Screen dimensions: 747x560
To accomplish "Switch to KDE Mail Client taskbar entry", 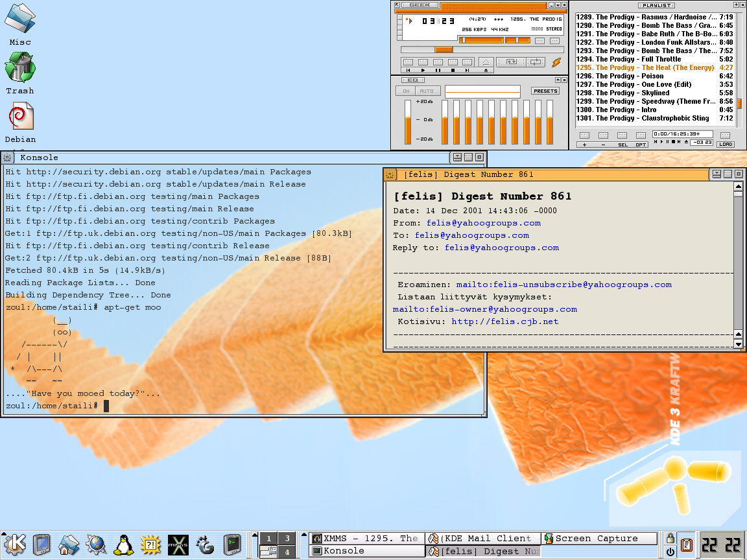I will click(x=483, y=539).
